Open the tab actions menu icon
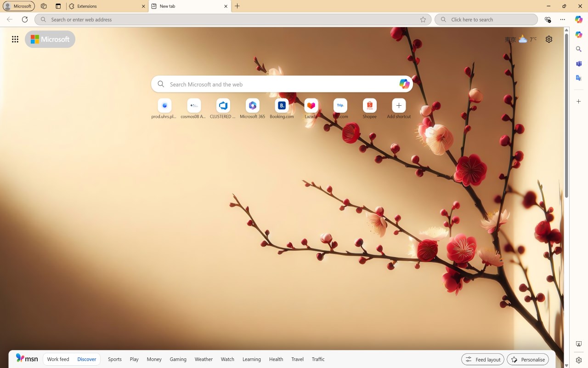This screenshot has height=368, width=588. [x=58, y=6]
